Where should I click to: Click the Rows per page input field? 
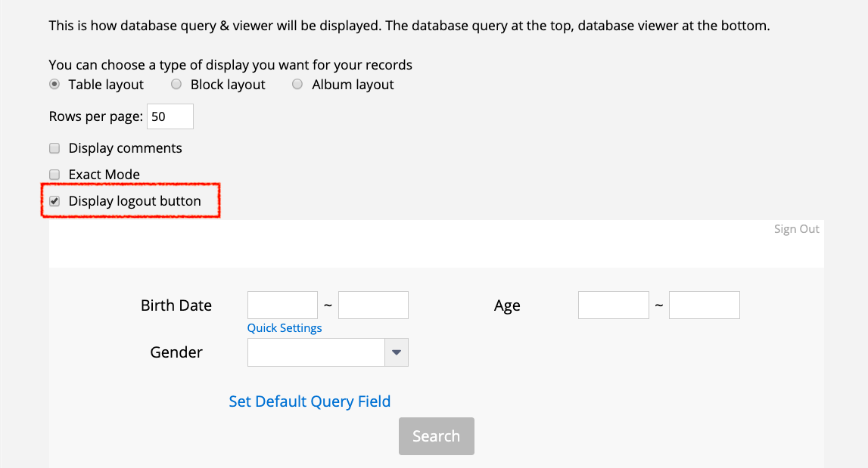[x=170, y=116]
